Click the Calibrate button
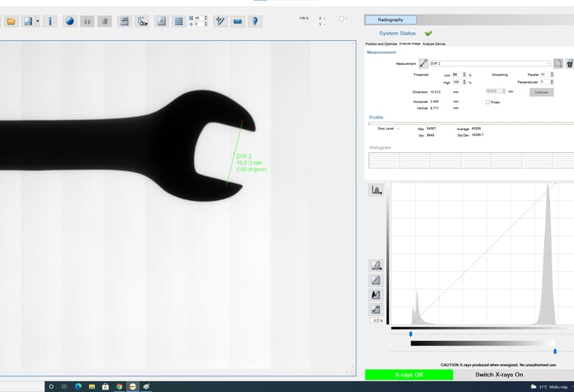The height and width of the screenshot is (392, 574). 541,92
